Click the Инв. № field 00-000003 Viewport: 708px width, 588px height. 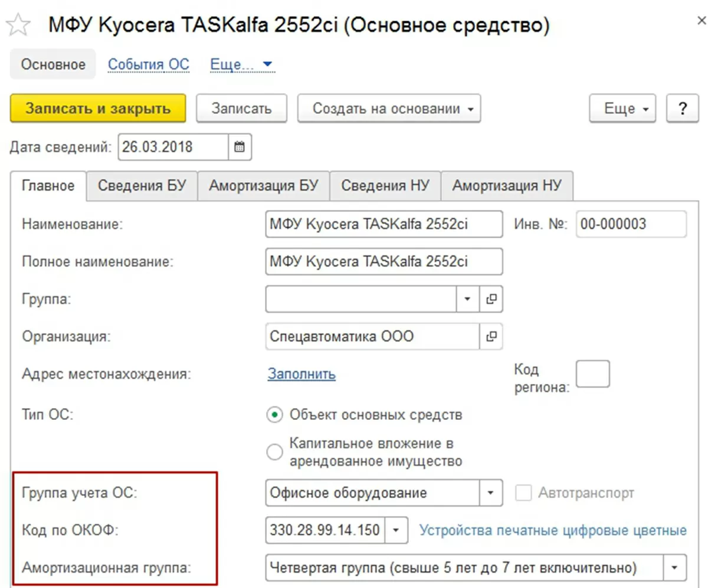point(631,224)
